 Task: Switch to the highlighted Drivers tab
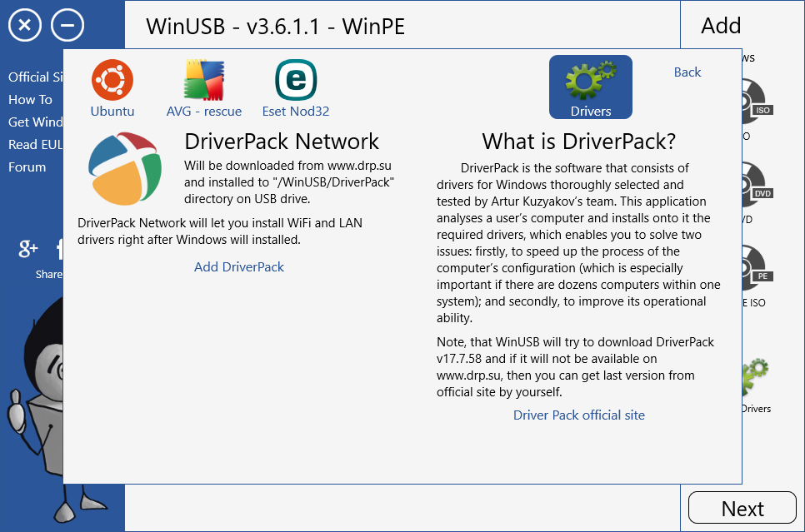pos(590,87)
